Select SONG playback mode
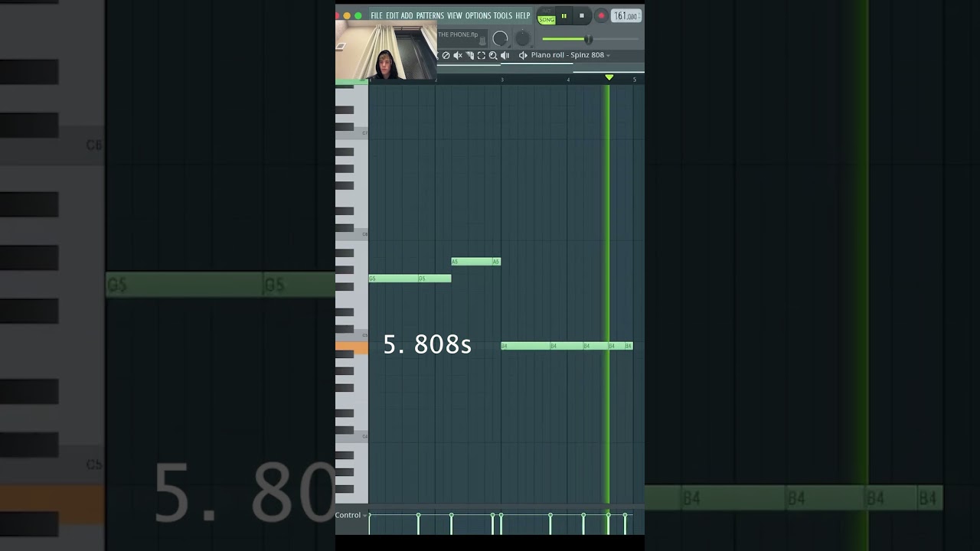Viewport: 980px width, 551px height. tap(547, 20)
